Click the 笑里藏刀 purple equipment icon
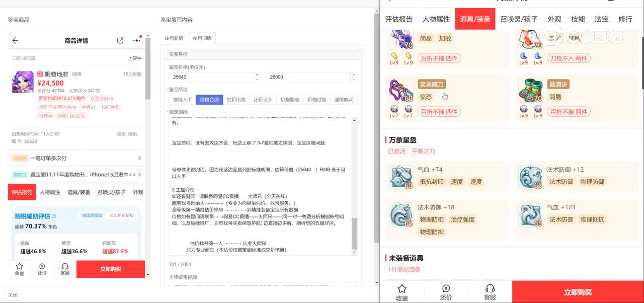Viewport: 644px width, 303px height. point(401,91)
